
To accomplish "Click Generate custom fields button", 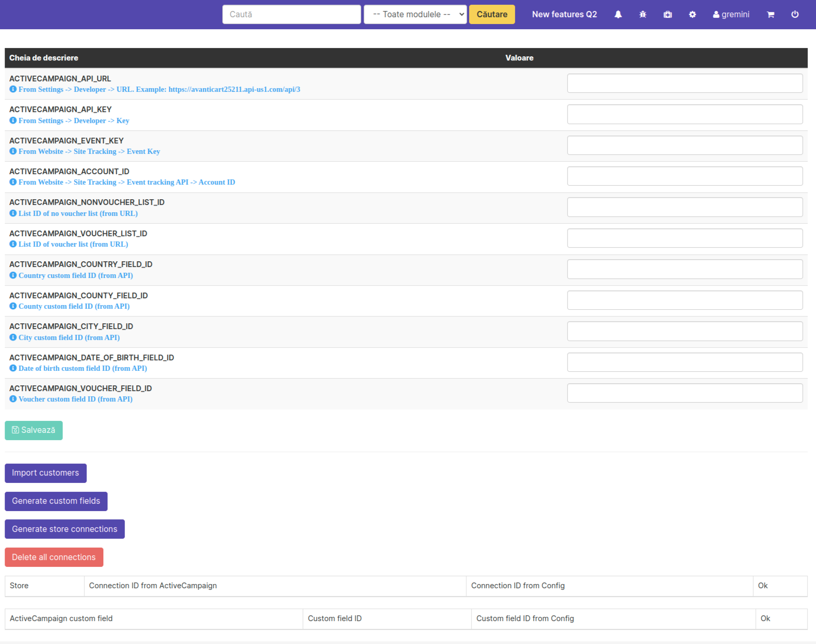I will click(x=56, y=501).
